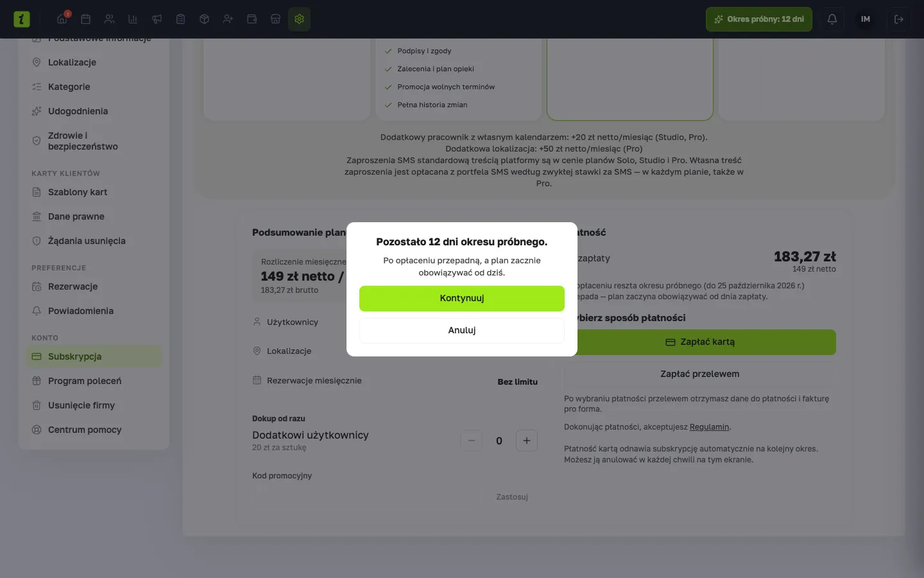
Task: Open Program poleceń sidebar item
Action: point(94,381)
